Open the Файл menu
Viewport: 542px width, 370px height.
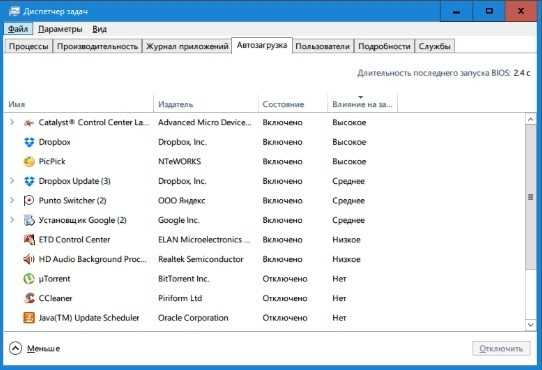tap(18, 29)
